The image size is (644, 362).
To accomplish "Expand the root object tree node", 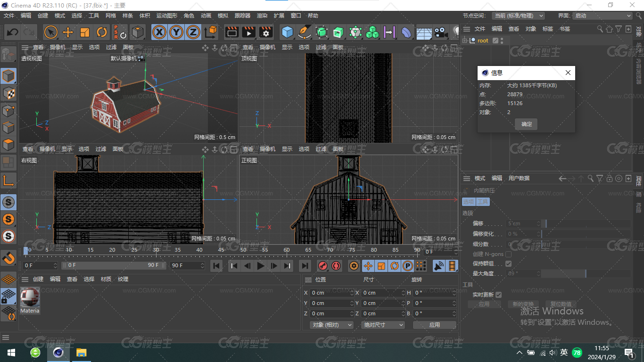I will click(x=465, y=41).
